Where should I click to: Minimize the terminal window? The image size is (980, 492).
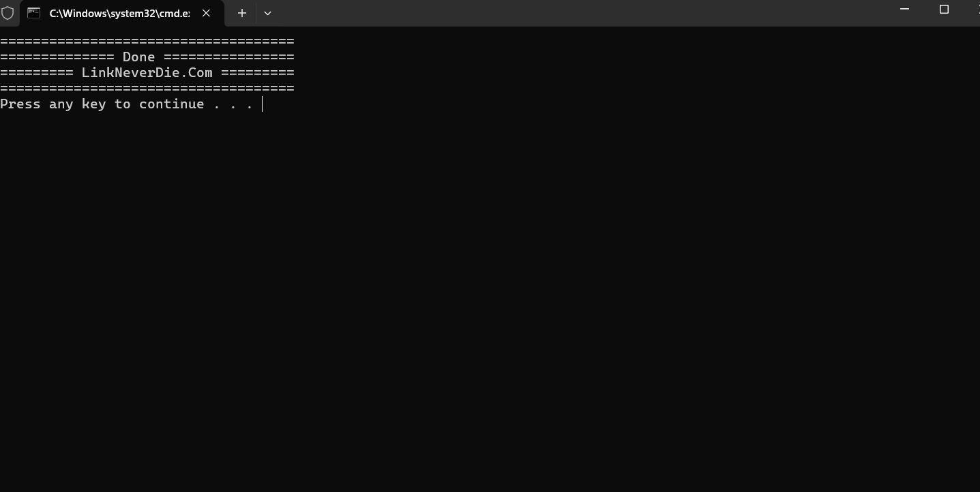(905, 10)
